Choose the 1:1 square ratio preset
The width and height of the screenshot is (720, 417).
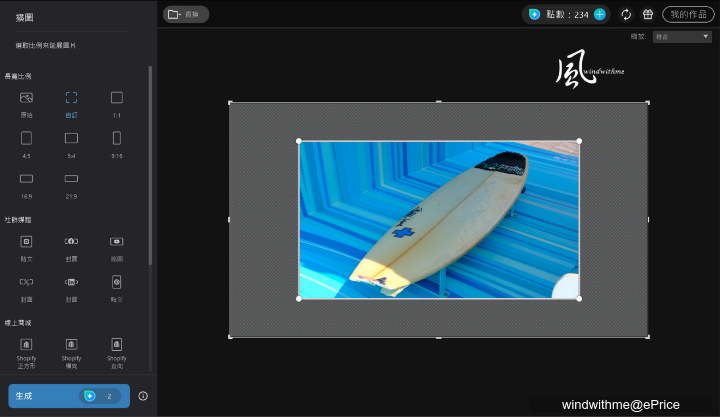pyautogui.click(x=116, y=98)
